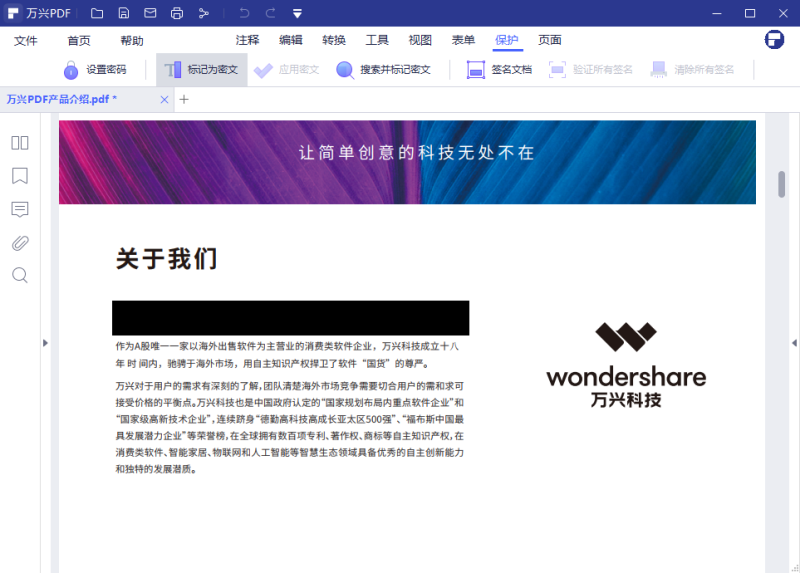Close the 万兴PDF产品介绍.pdf tab

pos(164,99)
